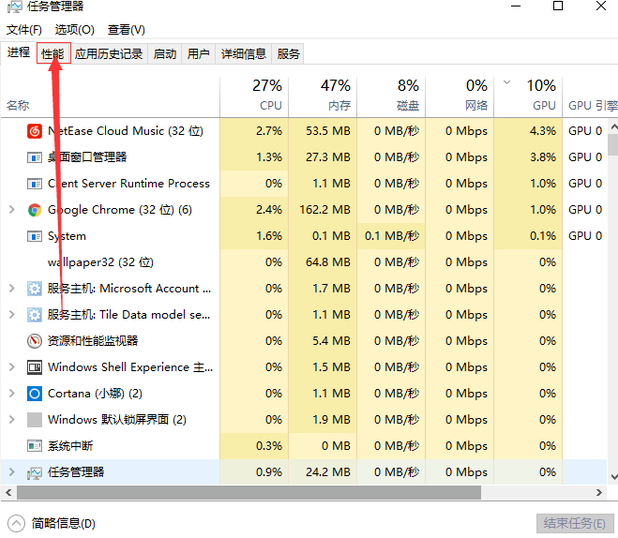
Task: Click the NetEase Cloud Music process icon
Action: pos(35,131)
